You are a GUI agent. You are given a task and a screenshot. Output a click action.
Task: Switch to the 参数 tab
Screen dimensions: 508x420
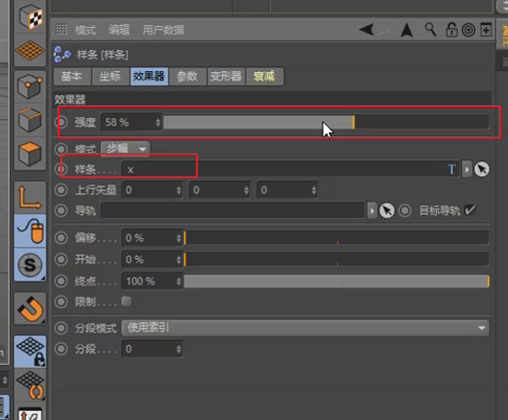click(188, 76)
